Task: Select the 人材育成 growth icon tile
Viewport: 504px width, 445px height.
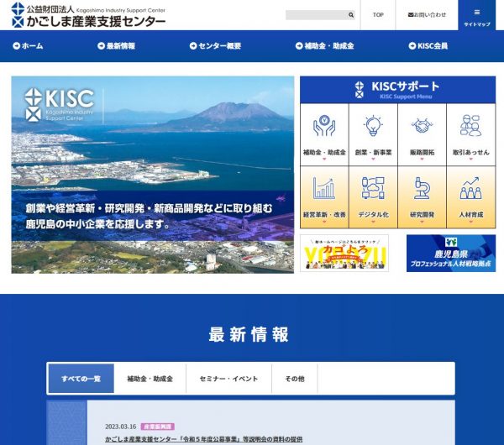Action: tap(471, 197)
